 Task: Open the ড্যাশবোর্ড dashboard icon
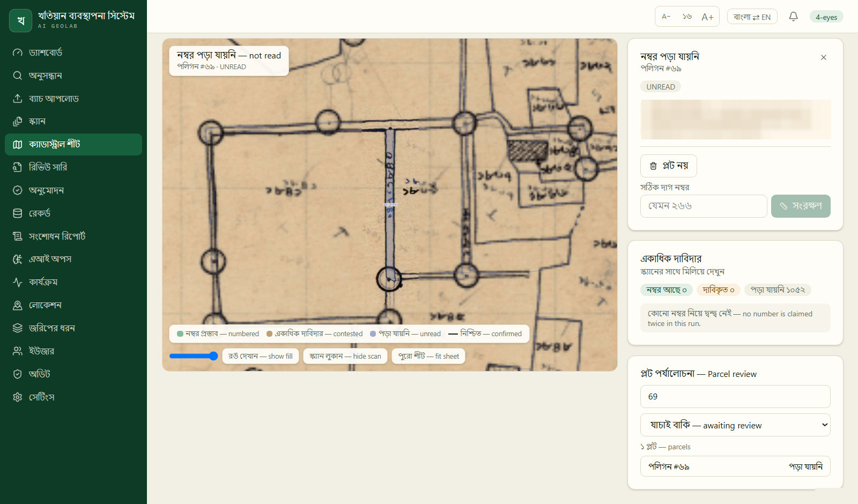click(x=18, y=53)
